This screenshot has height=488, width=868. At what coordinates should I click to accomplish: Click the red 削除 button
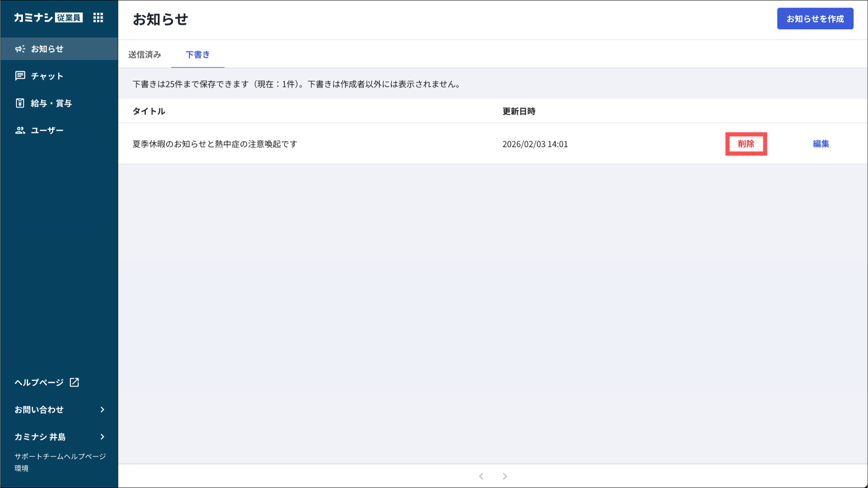pyautogui.click(x=746, y=144)
